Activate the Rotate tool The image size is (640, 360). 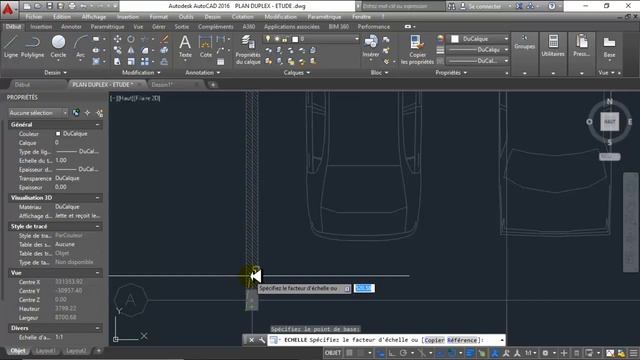click(131, 39)
